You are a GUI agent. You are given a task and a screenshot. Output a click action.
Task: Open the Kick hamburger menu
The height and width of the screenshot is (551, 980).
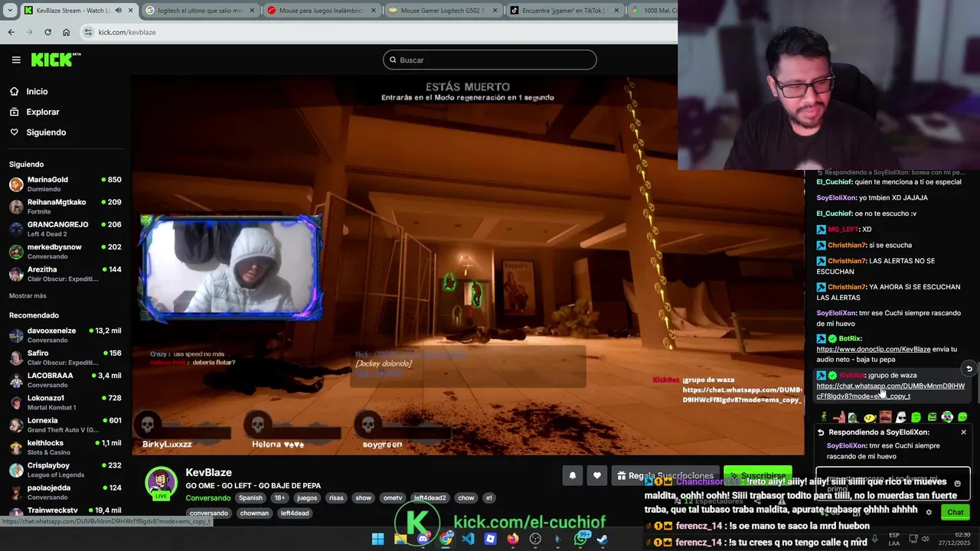click(x=16, y=60)
